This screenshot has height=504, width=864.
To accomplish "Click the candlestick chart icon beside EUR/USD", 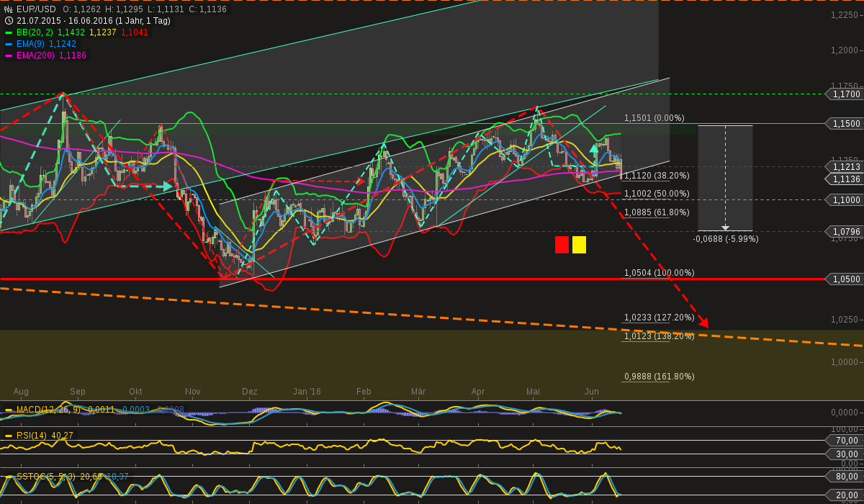I will pos(9,9).
